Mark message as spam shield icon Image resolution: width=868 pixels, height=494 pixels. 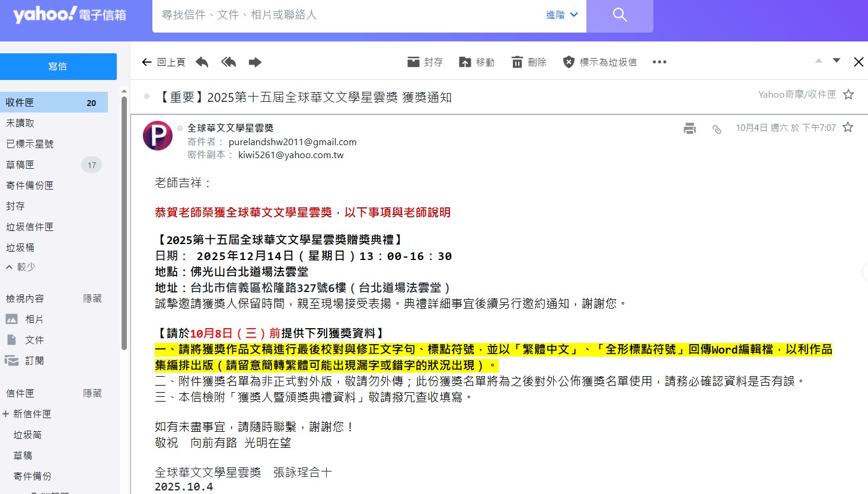click(x=599, y=62)
